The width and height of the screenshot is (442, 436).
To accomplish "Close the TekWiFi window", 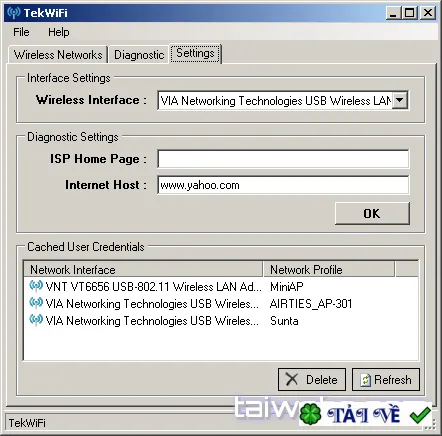I will 428,13.
